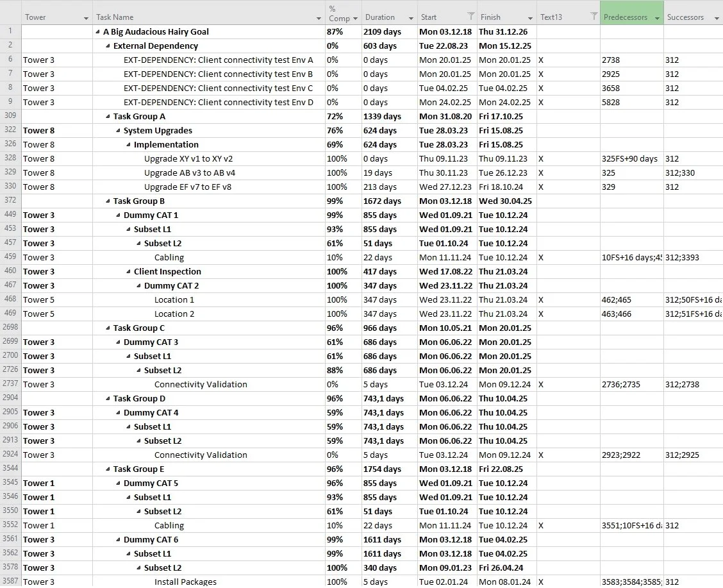Collapse the 'System Upgrades' summary task

coord(117,130)
